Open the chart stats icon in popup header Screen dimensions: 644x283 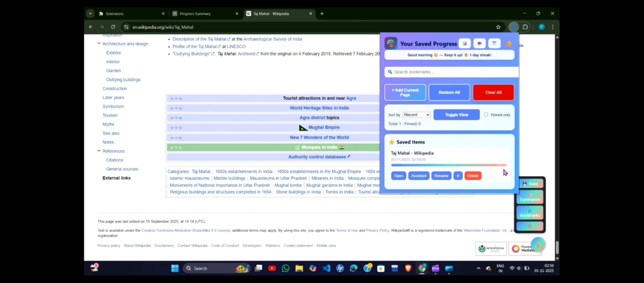tap(464, 44)
